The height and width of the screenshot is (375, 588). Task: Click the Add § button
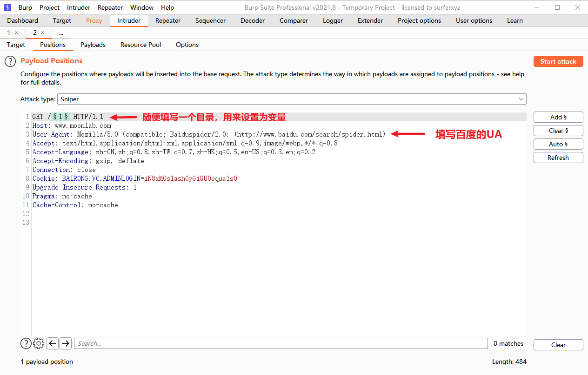coord(558,117)
